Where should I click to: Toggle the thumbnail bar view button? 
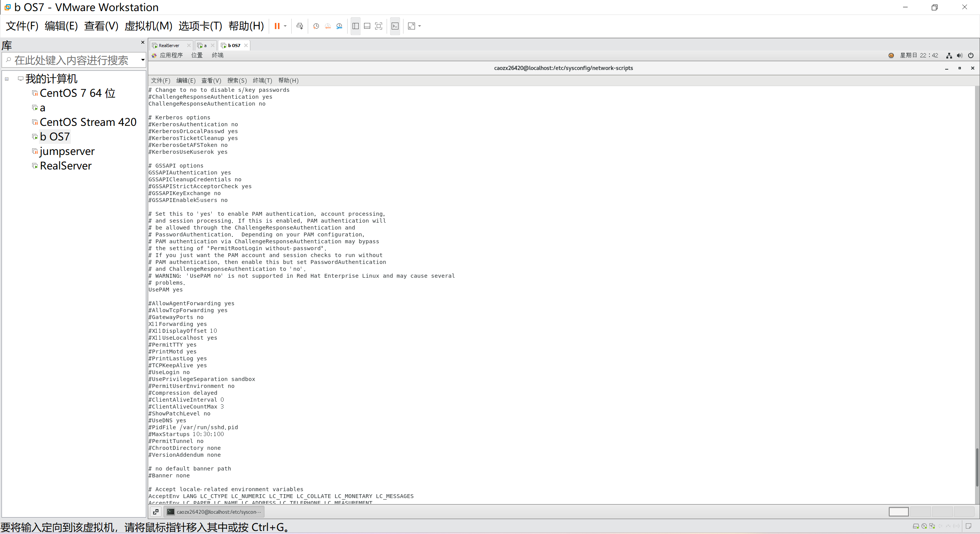pyautogui.click(x=367, y=26)
